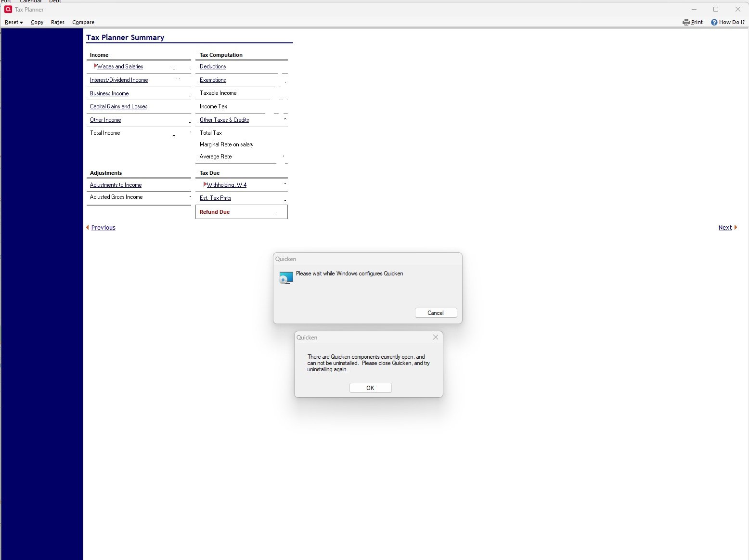The height and width of the screenshot is (560, 749).
Task: Open the Rates menu
Action: click(58, 22)
